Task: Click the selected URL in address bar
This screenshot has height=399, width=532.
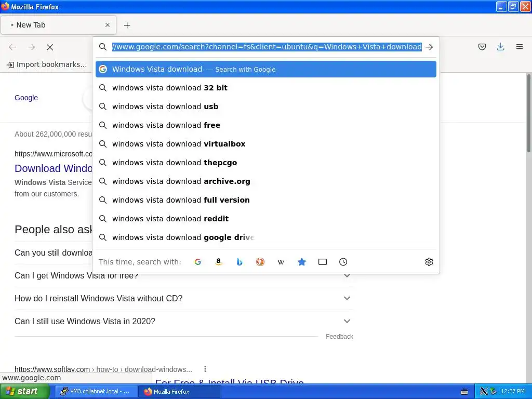Action: 267,47
